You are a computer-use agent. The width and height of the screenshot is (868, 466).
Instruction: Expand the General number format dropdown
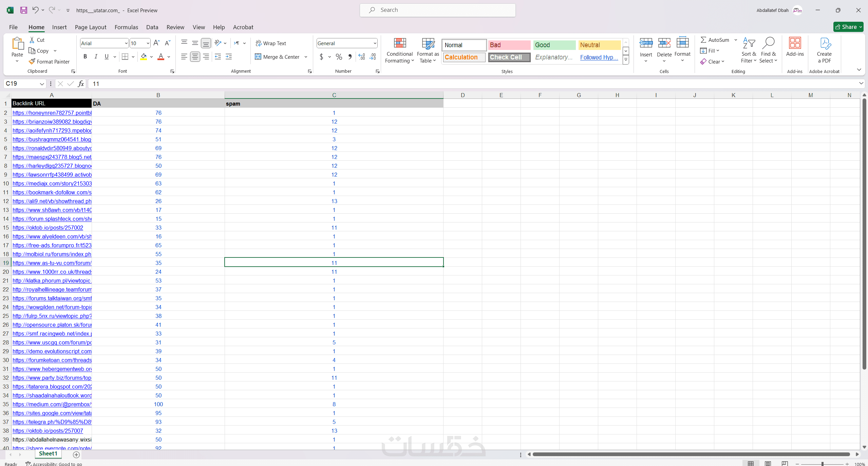[x=375, y=43]
